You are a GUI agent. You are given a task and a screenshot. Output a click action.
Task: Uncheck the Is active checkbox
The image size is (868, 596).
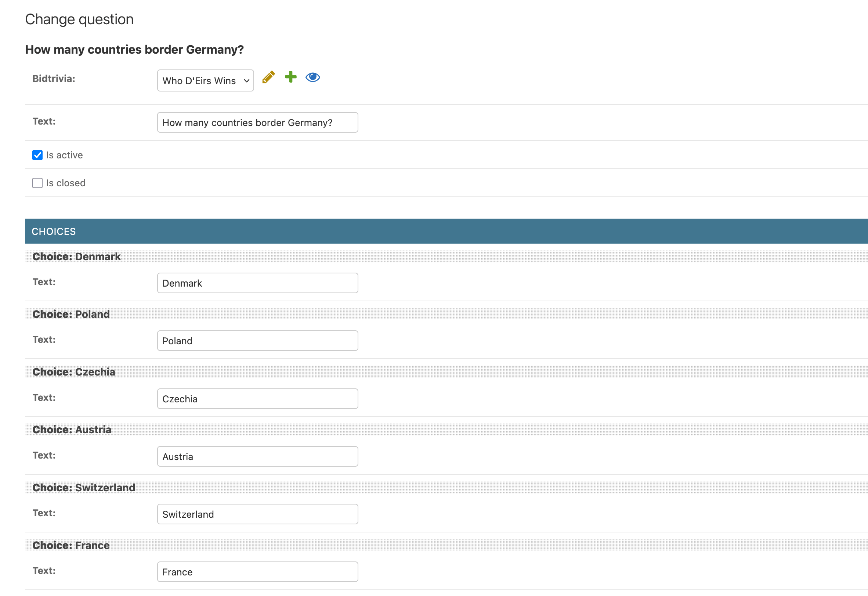(x=37, y=155)
